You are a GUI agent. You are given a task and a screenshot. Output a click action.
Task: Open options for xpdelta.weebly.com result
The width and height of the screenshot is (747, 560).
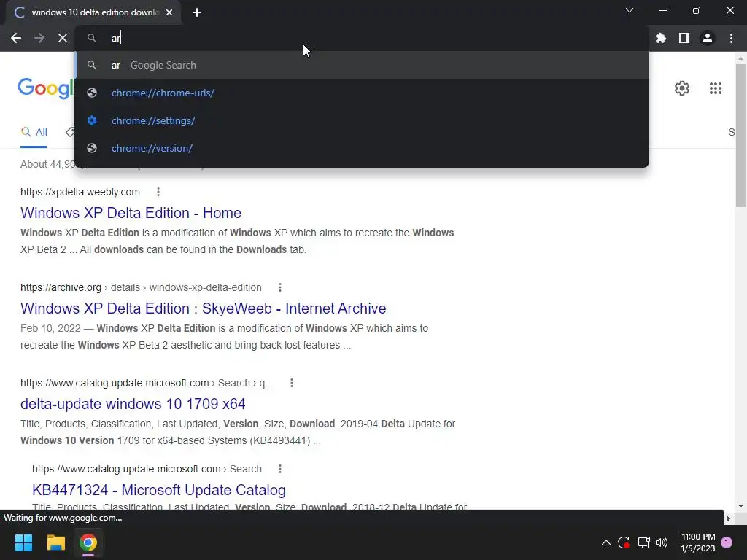tap(158, 192)
